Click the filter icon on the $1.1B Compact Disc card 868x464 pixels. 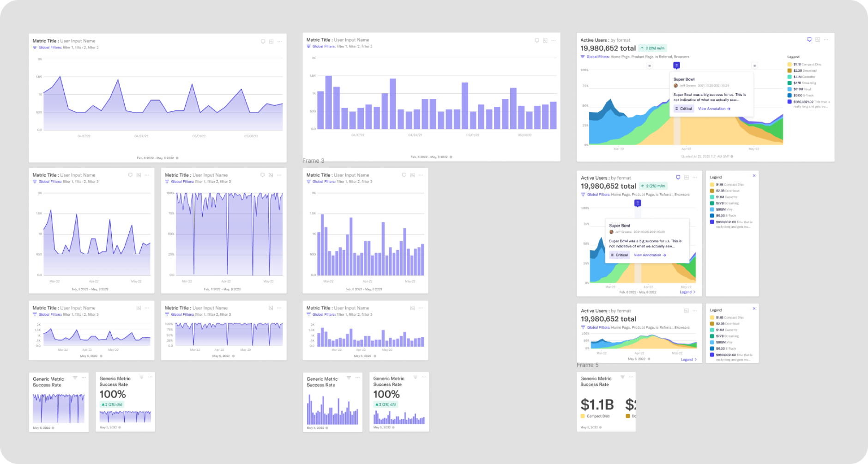tap(622, 377)
